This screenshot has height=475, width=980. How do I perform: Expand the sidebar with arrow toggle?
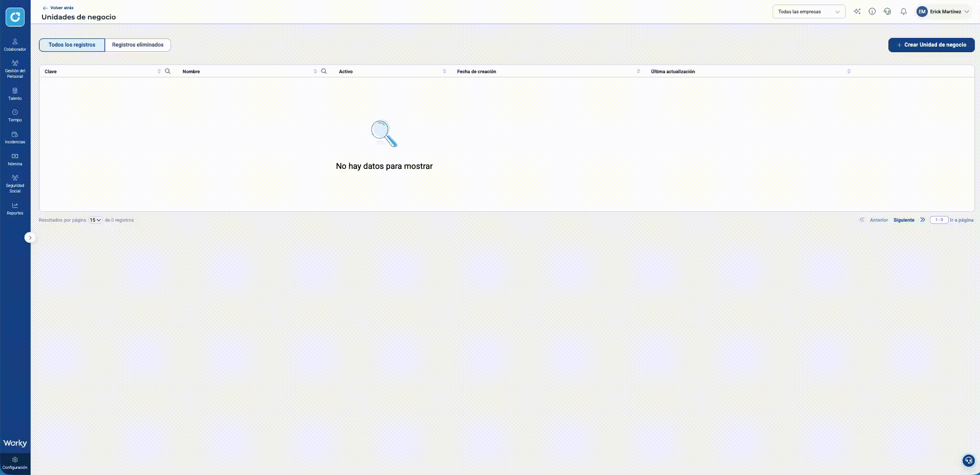30,237
